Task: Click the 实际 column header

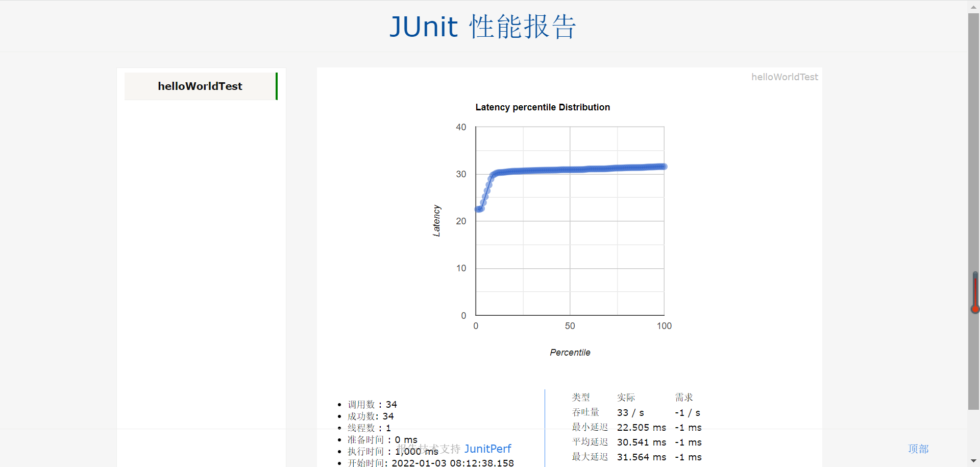Action: tap(626, 397)
